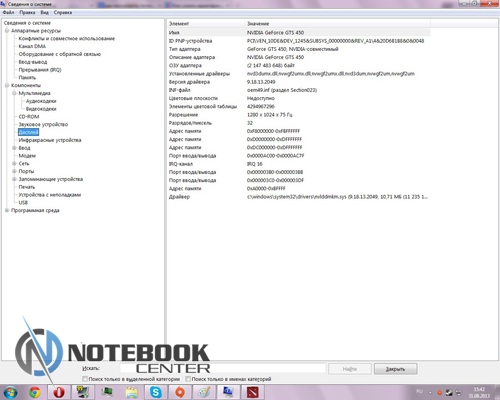Select the Модем tree item
Image resolution: width=500 pixels, height=400 pixels.
coord(27,156)
